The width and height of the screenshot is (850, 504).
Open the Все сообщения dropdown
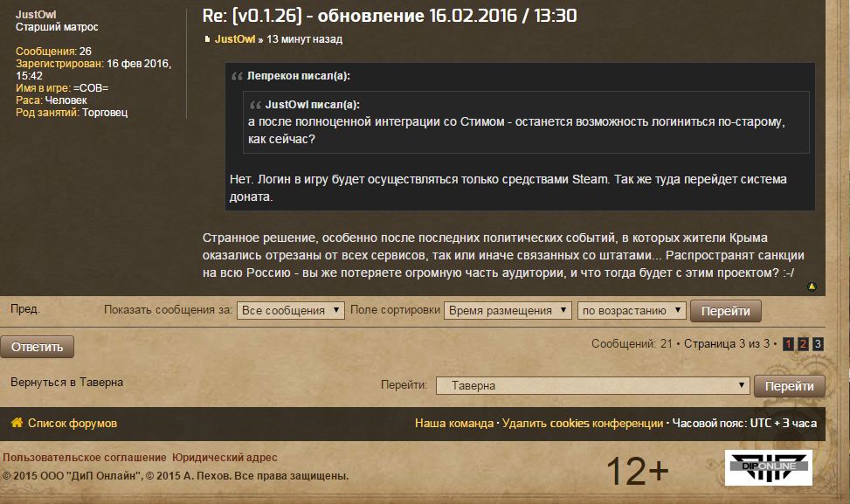(x=291, y=311)
